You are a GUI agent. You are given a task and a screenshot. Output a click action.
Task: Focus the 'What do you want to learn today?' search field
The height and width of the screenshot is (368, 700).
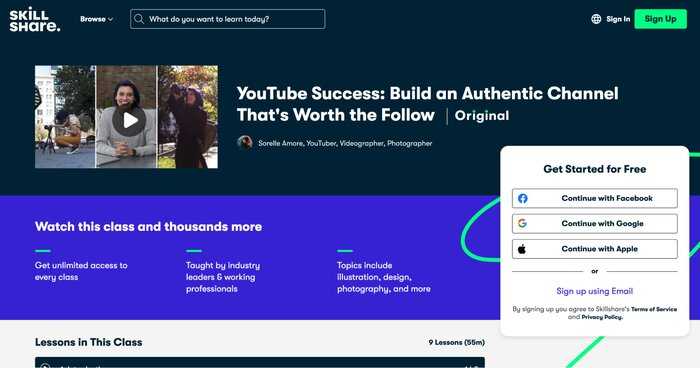pyautogui.click(x=228, y=19)
